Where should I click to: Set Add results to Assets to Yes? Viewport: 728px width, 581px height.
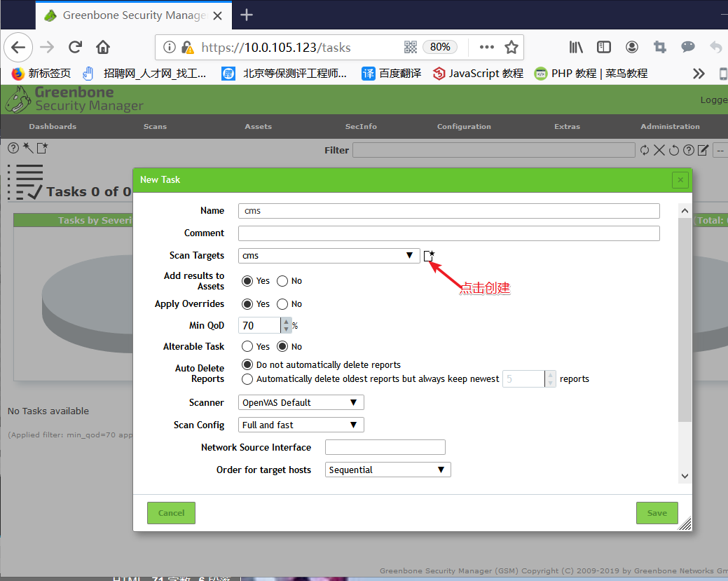coord(247,281)
